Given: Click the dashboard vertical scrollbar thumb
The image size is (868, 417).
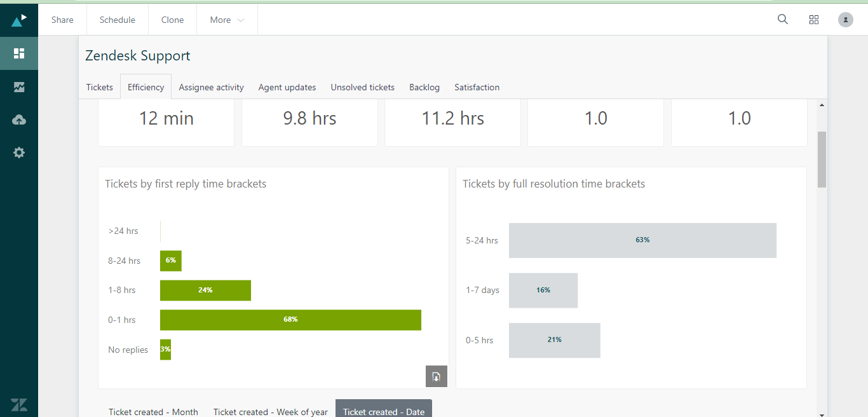Looking at the screenshot, I should pos(822,159).
